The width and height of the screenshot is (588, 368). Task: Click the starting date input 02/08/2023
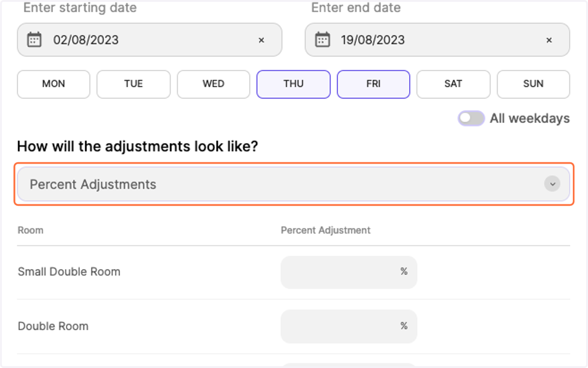(149, 40)
